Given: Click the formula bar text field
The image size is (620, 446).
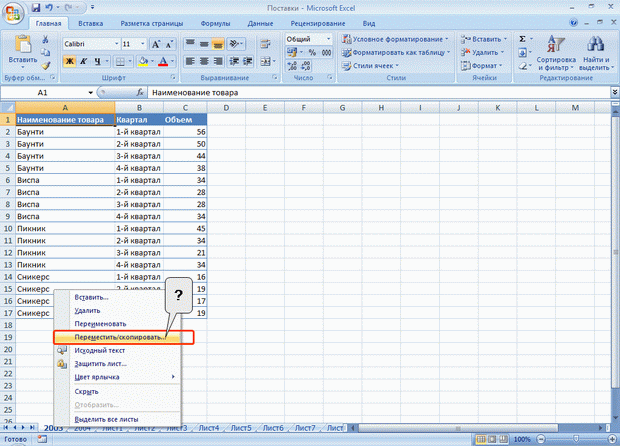Looking at the screenshot, I should (x=380, y=93).
